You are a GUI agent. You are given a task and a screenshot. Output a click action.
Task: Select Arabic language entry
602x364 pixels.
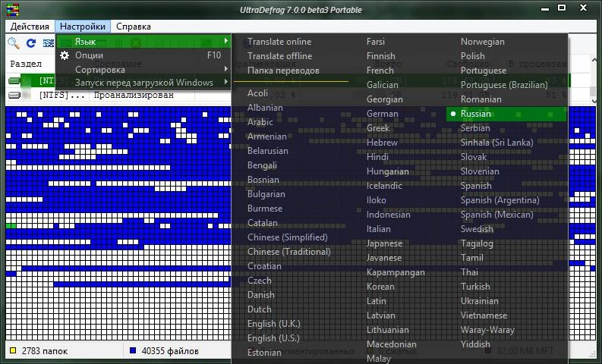tap(260, 122)
